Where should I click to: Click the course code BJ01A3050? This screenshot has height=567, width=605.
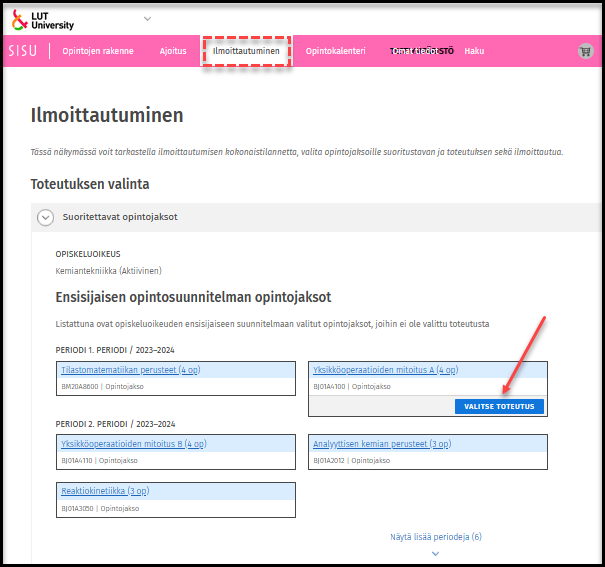[x=77, y=509]
